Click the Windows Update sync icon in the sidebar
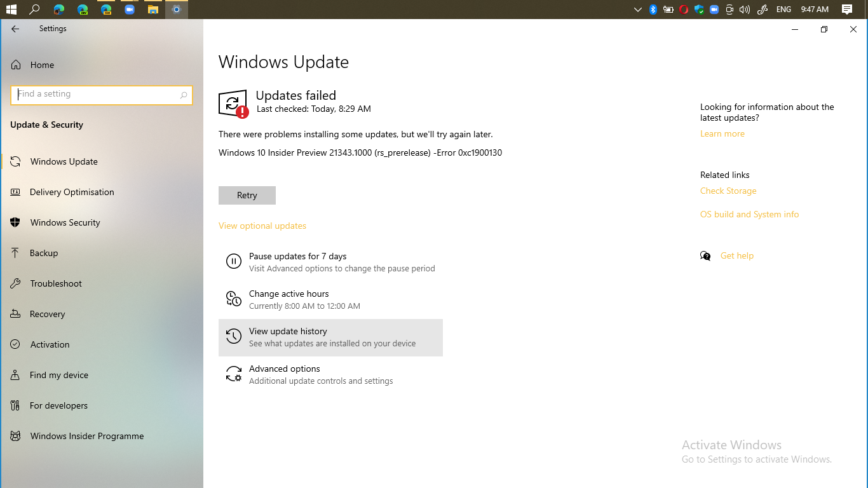 click(x=16, y=161)
